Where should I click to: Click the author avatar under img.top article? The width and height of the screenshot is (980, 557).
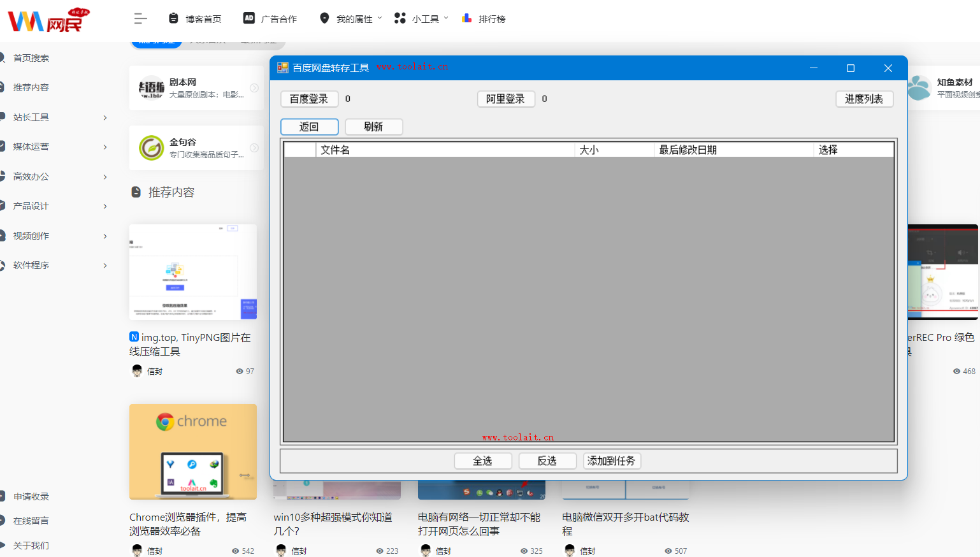137,371
